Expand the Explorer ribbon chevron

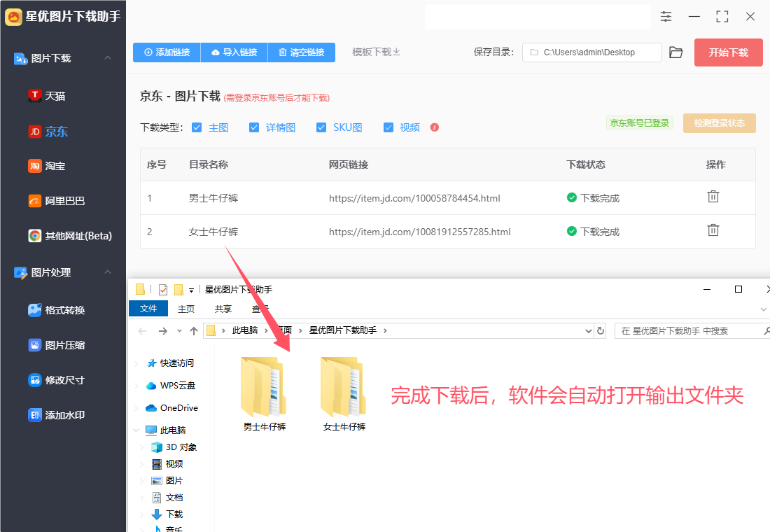click(763, 309)
